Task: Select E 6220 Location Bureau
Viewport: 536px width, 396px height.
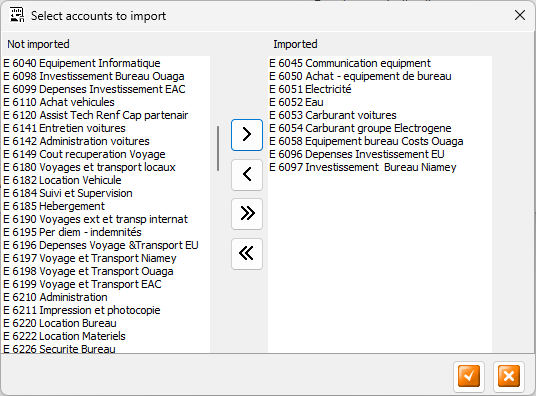Action: [x=106, y=323]
